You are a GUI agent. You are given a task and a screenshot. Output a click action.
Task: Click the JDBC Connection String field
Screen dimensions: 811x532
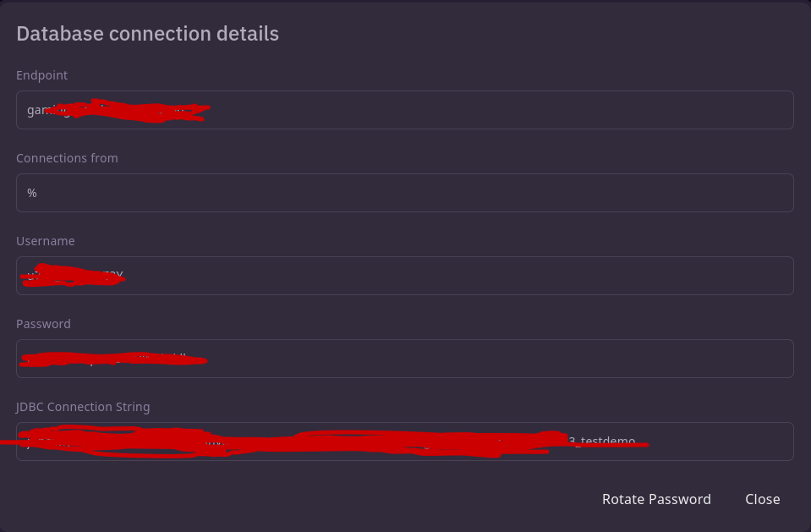(x=719, y=442)
